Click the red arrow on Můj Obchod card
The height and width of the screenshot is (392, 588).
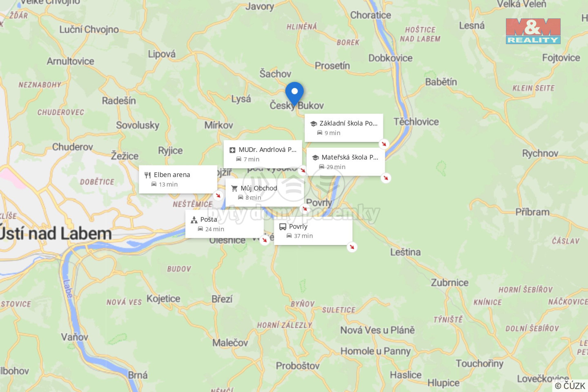(x=305, y=209)
